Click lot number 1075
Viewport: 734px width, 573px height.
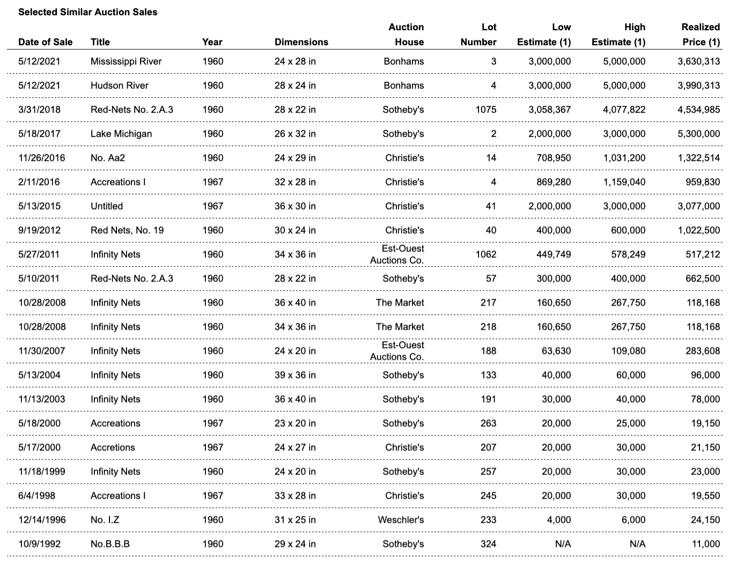485,110
